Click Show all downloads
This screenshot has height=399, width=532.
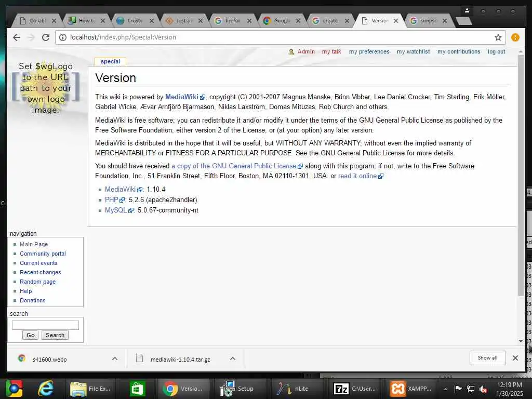pos(487,358)
